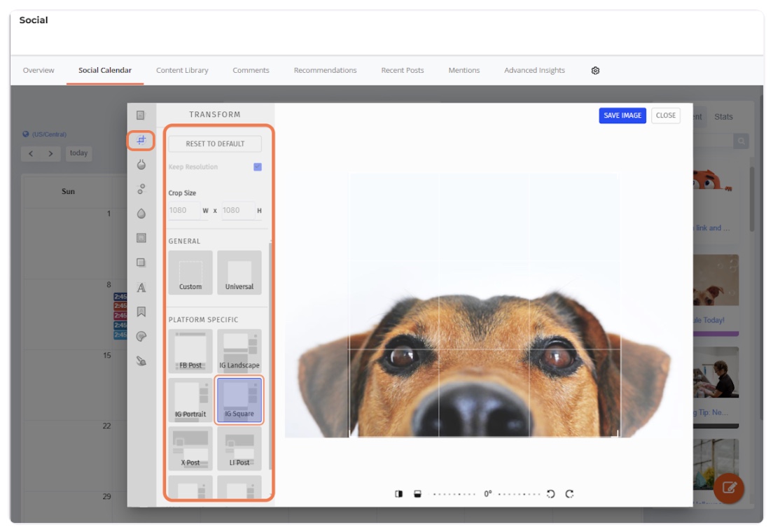773x532 pixels.
Task: Click the SAVE IMAGE button
Action: tap(622, 115)
